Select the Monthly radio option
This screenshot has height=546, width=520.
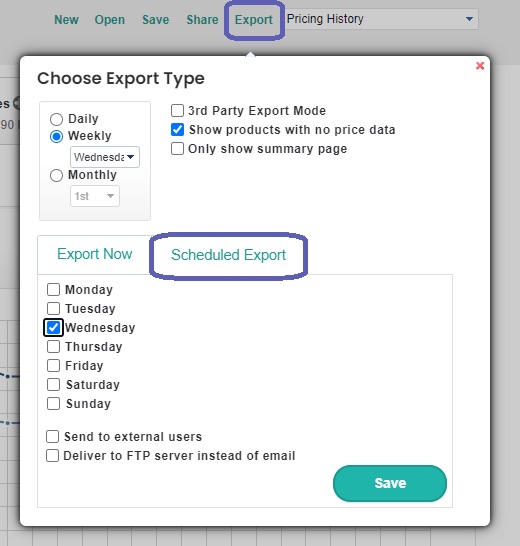point(56,175)
